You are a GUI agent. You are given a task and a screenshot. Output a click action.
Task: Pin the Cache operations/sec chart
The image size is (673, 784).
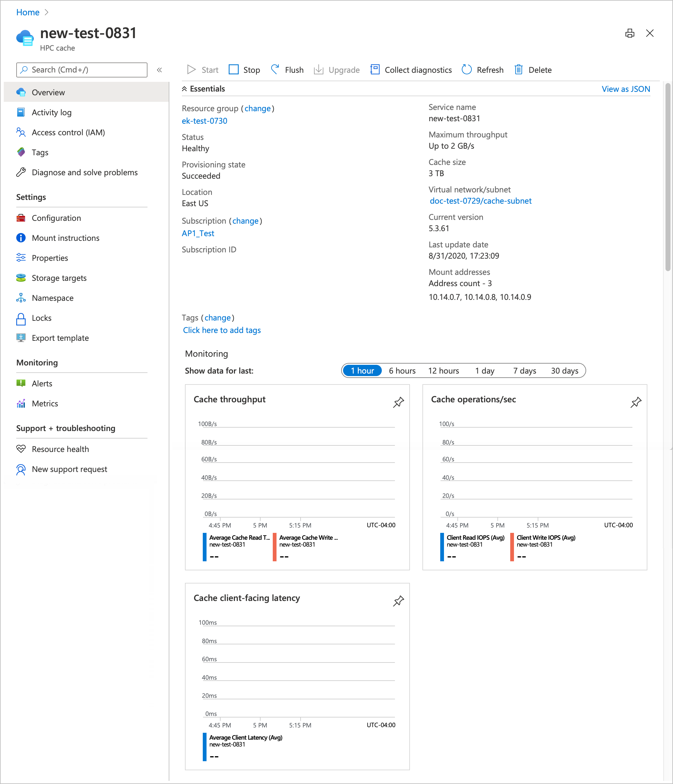pos(636,402)
